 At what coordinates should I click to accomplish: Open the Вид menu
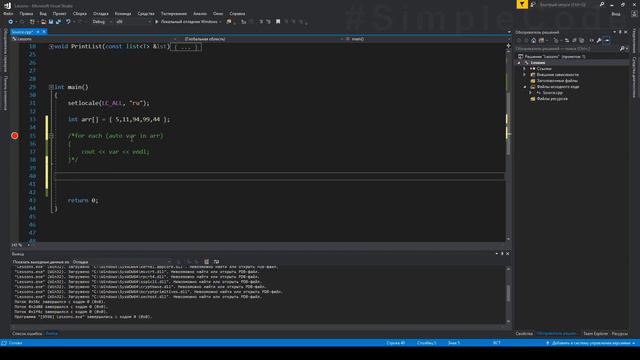click(43, 13)
